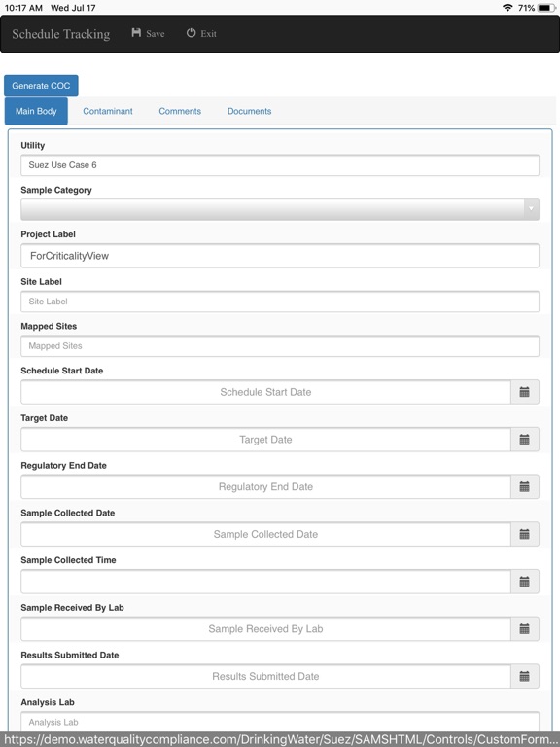This screenshot has width=560, height=747.
Task: Open calendar for Schedule Start Date
Action: [525, 392]
